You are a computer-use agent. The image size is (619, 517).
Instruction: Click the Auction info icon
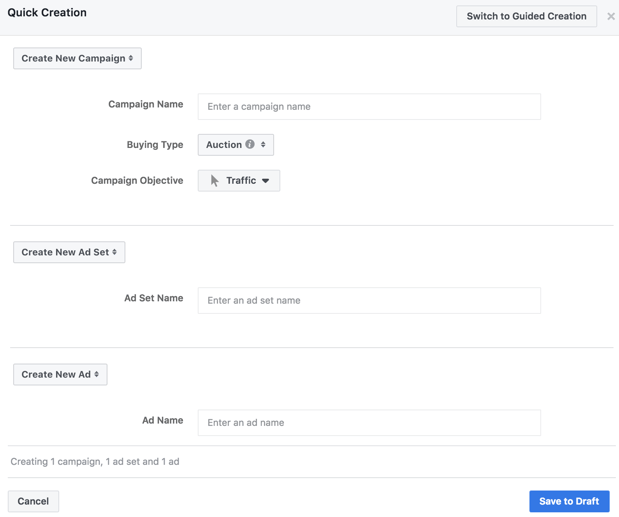[x=250, y=144]
